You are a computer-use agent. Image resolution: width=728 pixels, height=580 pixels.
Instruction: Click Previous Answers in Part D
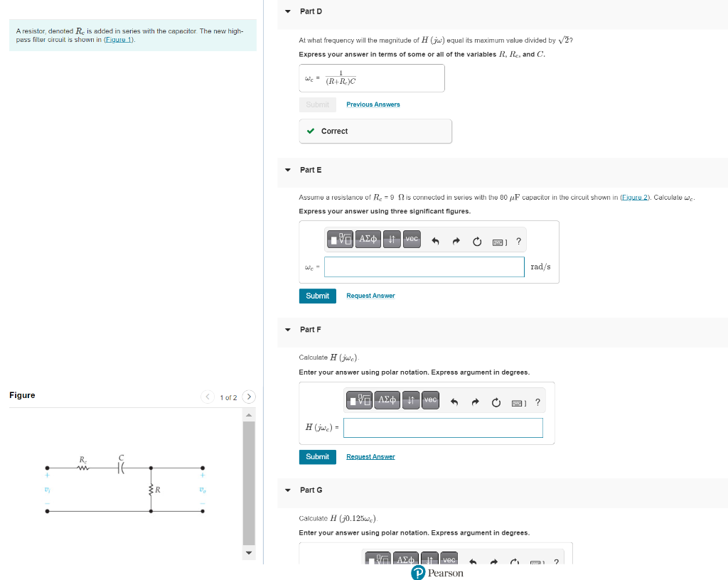click(373, 104)
